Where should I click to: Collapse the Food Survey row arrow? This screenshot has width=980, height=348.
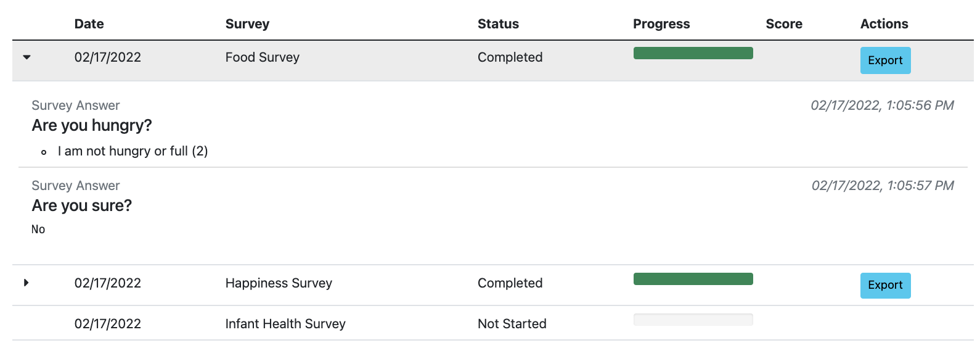[x=27, y=57]
